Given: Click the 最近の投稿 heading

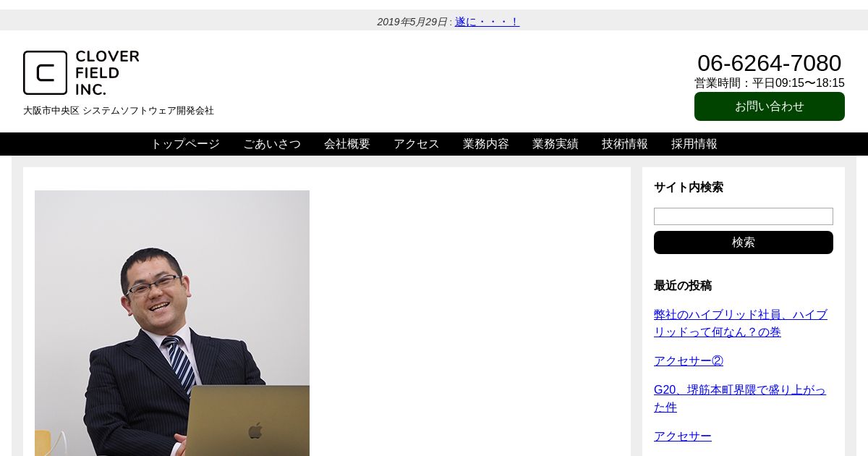Looking at the screenshot, I should coord(683,286).
